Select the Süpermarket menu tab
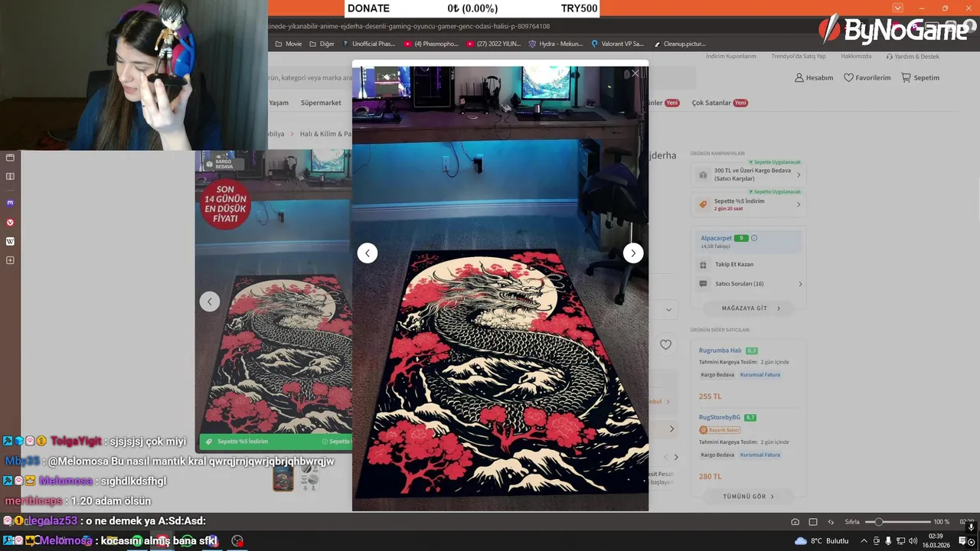 coord(321,103)
